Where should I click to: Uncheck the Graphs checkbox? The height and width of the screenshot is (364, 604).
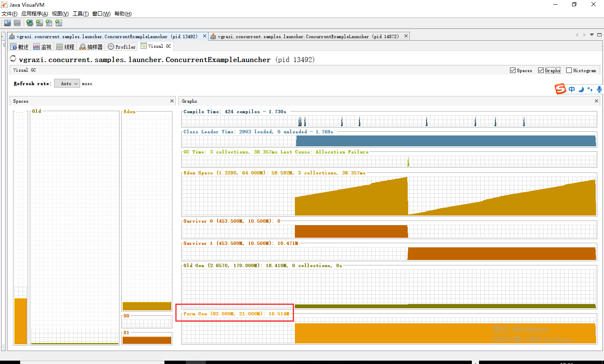(x=541, y=70)
